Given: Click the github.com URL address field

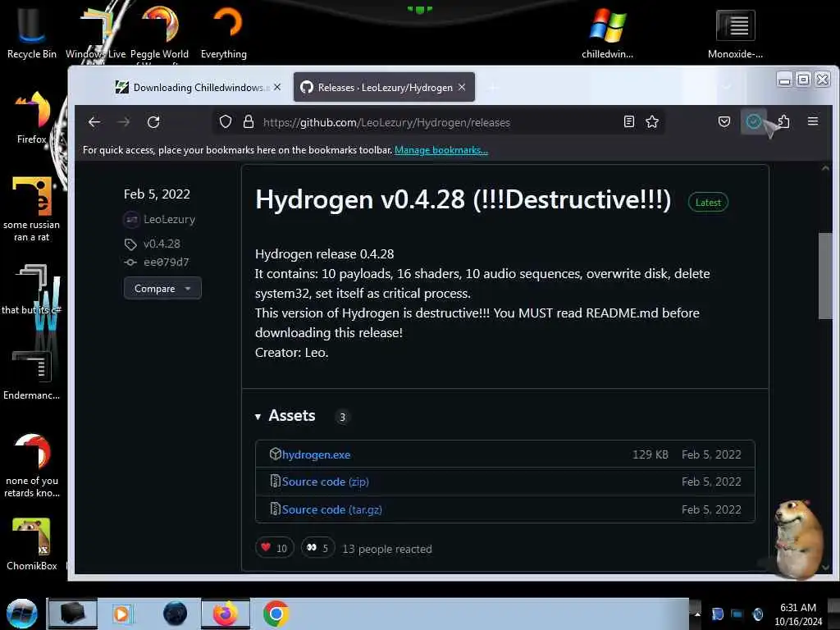Looking at the screenshot, I should tap(440, 122).
